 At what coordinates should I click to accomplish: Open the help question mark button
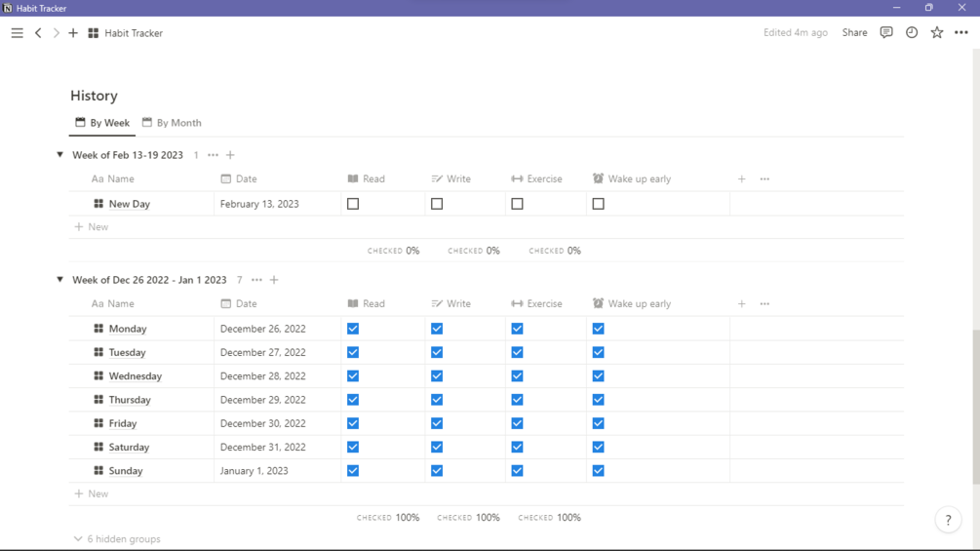[948, 521]
